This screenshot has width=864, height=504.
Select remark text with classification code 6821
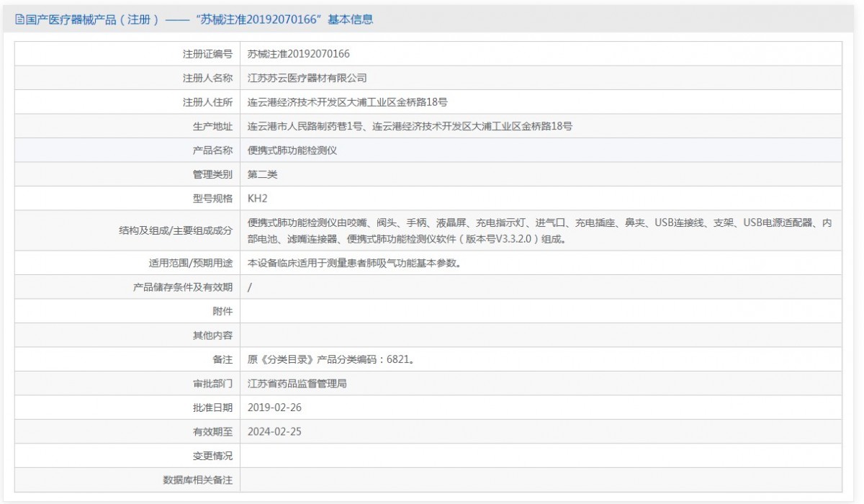point(330,359)
